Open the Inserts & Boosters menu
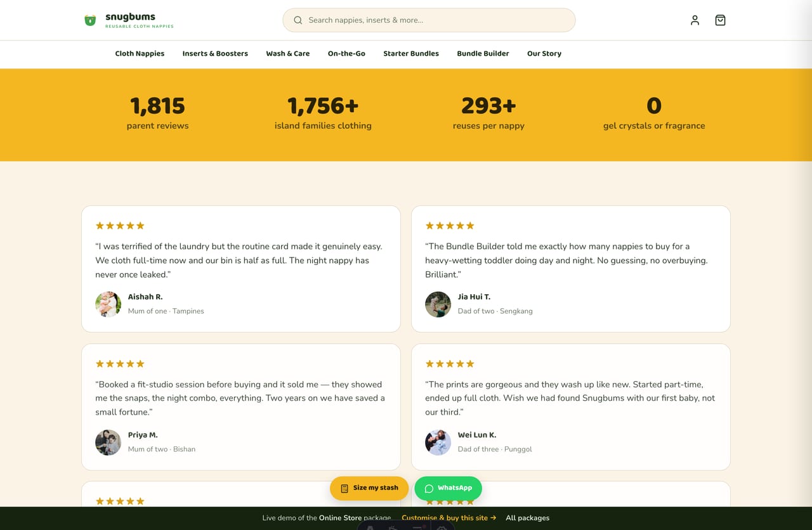Screen dimensions: 812x530 pos(215,54)
